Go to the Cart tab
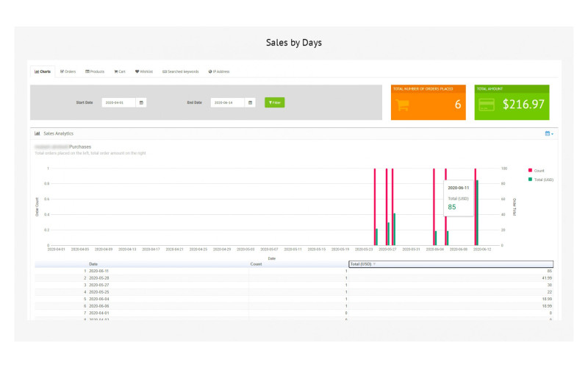The height and width of the screenshot is (368, 588). (x=120, y=71)
